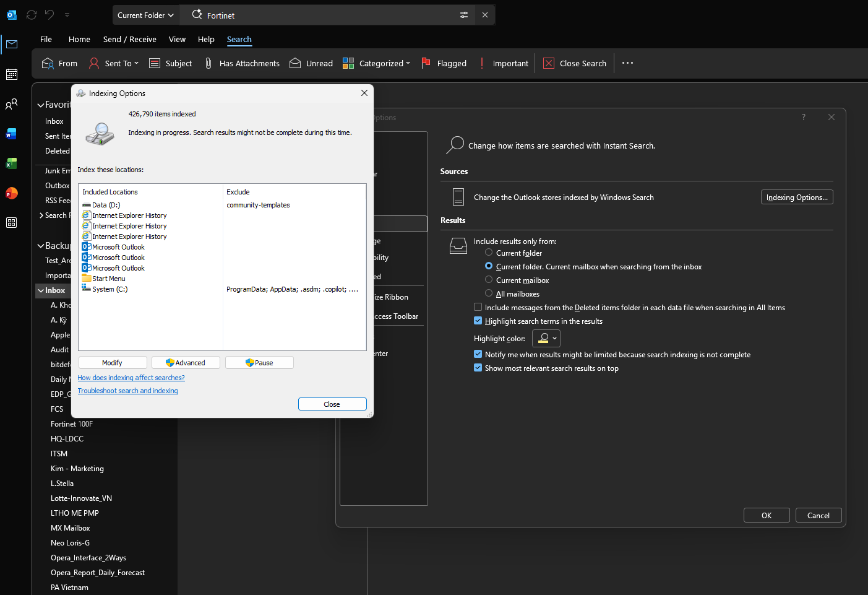The height and width of the screenshot is (595, 868).
Task: Click the Undo arrow icon
Action: pyautogui.click(x=49, y=15)
